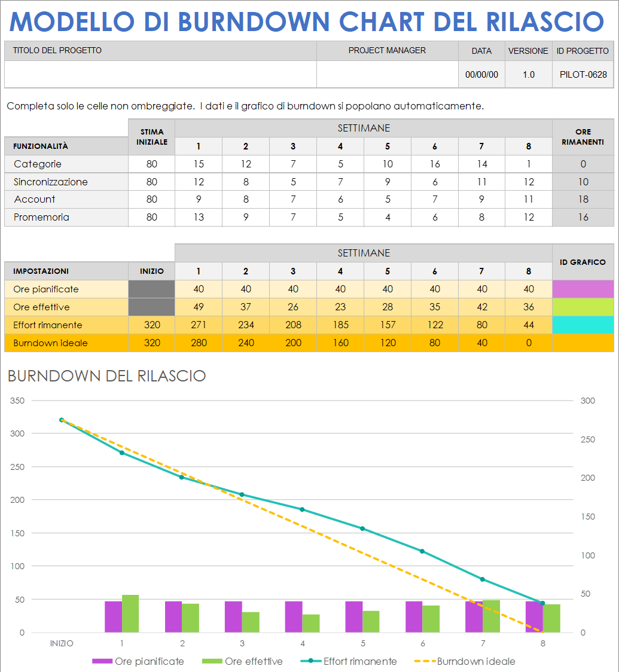Click the green Ore effettive color swatch
Screen dimensions: 619x672
(583, 307)
